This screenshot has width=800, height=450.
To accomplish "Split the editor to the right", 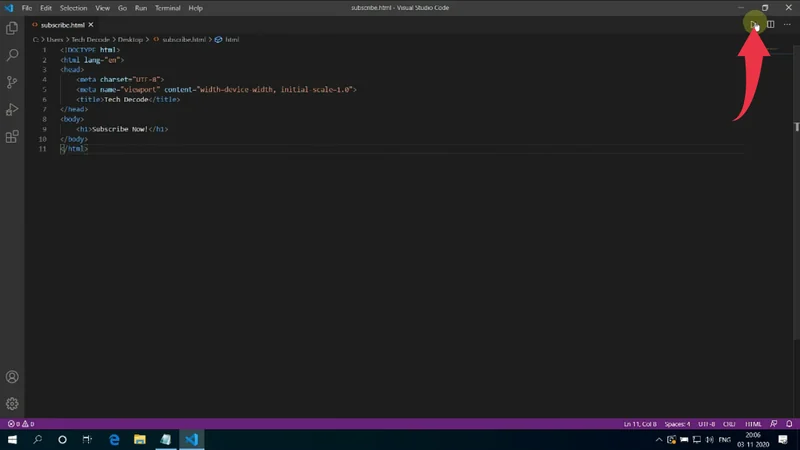I will pyautogui.click(x=770, y=24).
